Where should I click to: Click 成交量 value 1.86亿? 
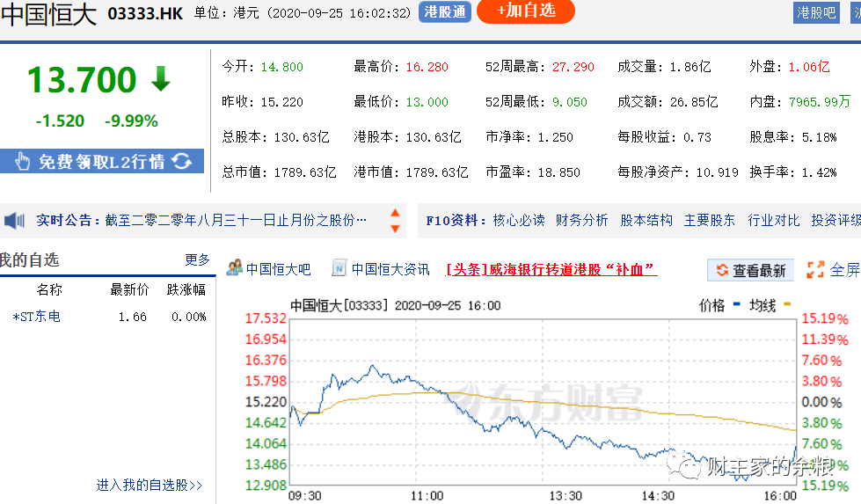click(690, 67)
